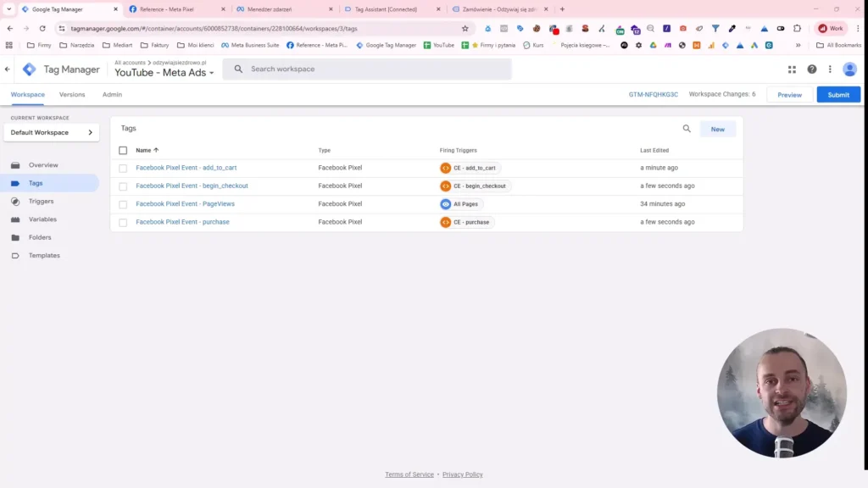
Task: Click the CE - purchase trigger chip
Action: tap(467, 223)
